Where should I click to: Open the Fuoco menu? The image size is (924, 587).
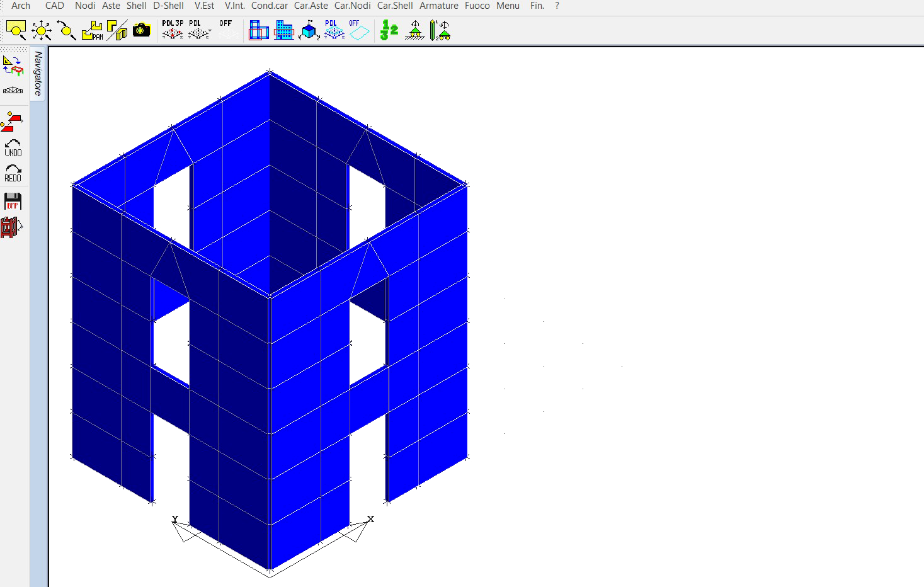[477, 6]
